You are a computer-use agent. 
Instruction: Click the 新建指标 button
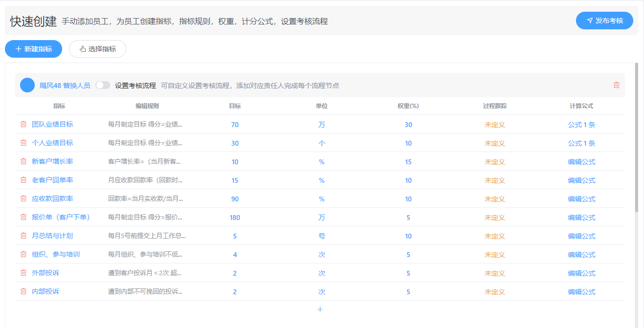(x=34, y=49)
